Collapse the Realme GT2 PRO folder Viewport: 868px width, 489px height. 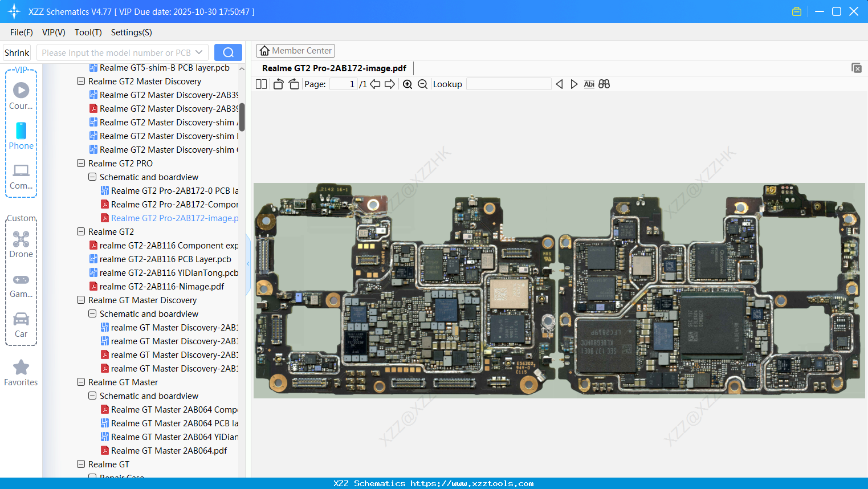click(81, 164)
